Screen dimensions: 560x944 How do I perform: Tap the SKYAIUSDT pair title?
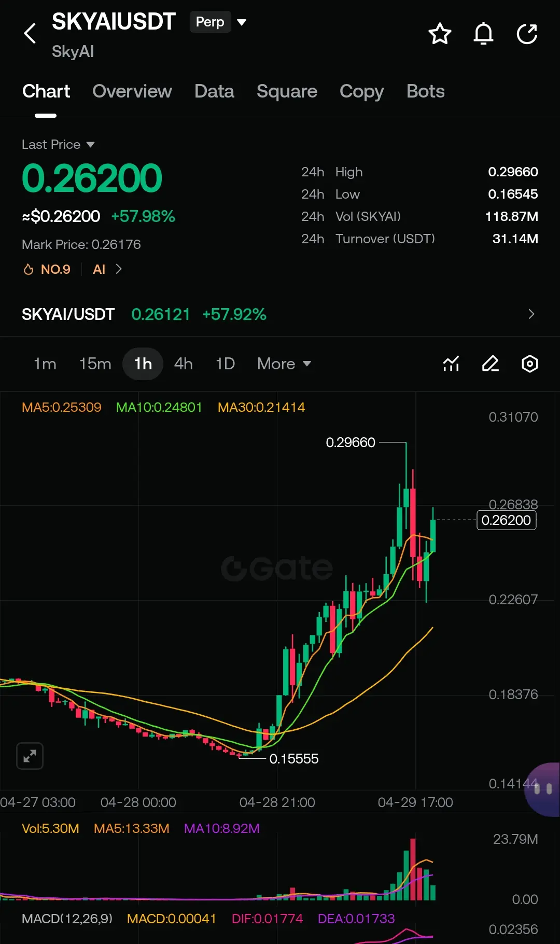coord(114,22)
